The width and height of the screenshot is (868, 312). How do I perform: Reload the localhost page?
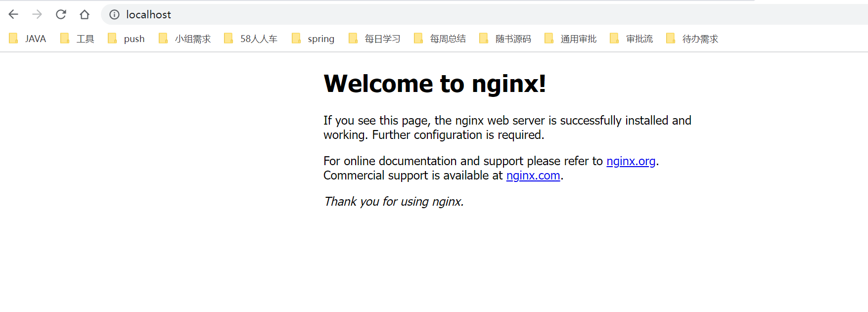click(61, 14)
